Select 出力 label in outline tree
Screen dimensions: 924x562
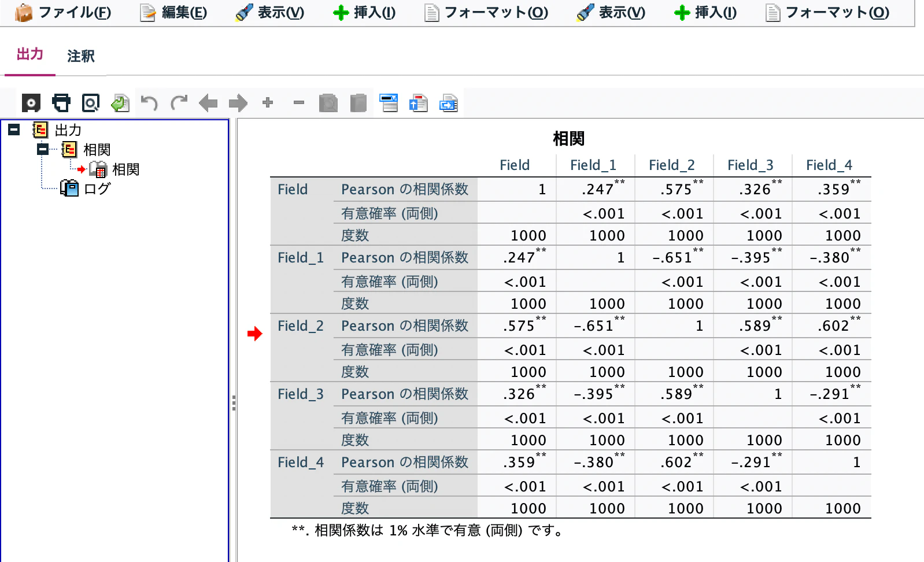pyautogui.click(x=68, y=130)
